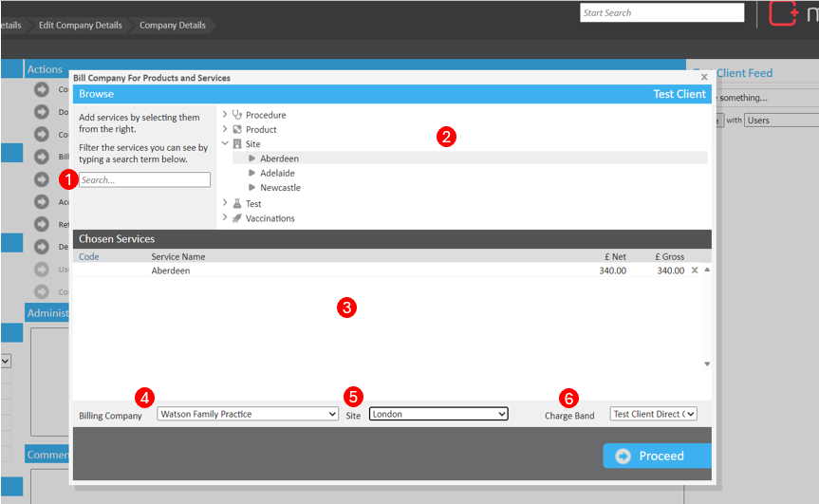The image size is (819, 504).
Task: Collapse the Site tree node
Action: point(225,144)
